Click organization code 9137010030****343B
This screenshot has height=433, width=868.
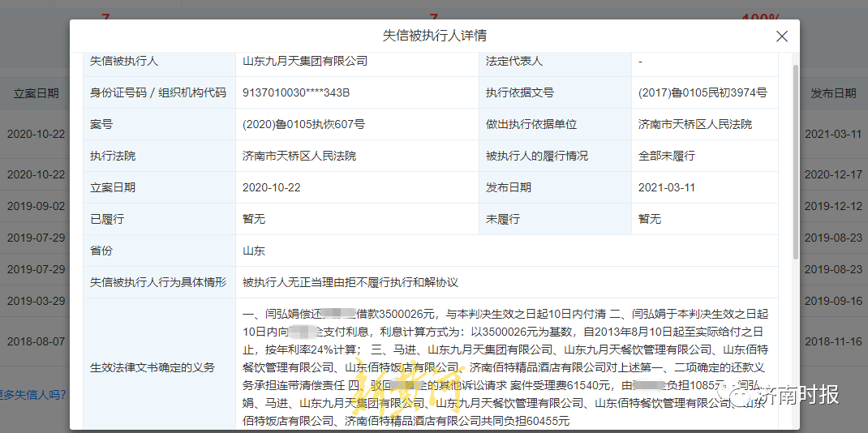296,93
